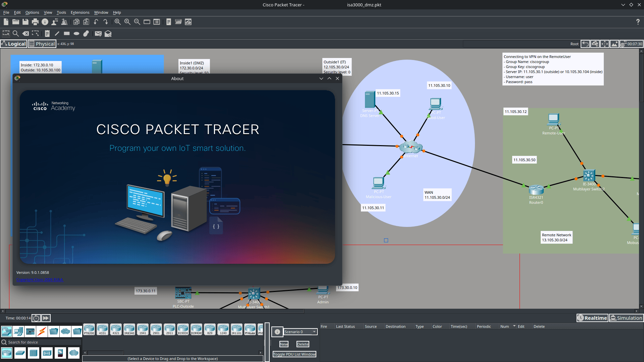Screen dimensions: 644x362
Task: Click the Add Simple PDU envelope icon
Action: click(98, 34)
